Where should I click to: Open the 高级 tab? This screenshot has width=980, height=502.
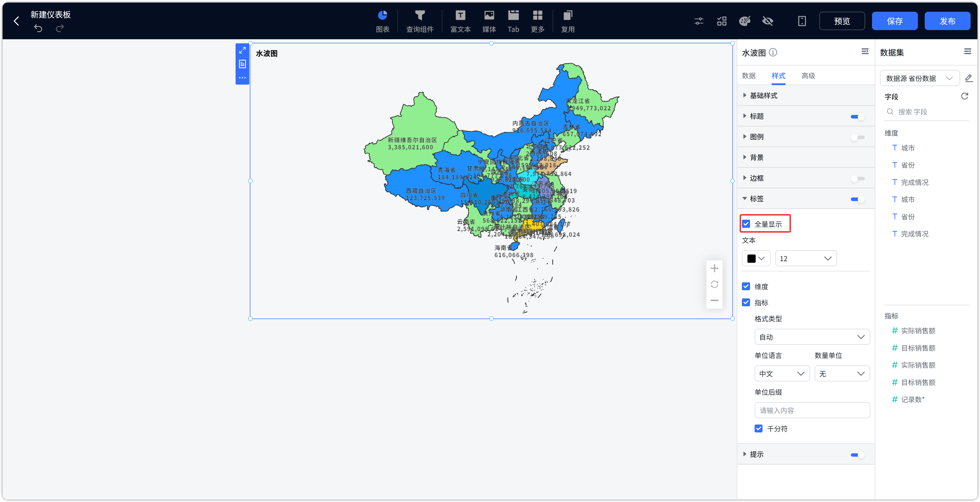click(x=808, y=75)
